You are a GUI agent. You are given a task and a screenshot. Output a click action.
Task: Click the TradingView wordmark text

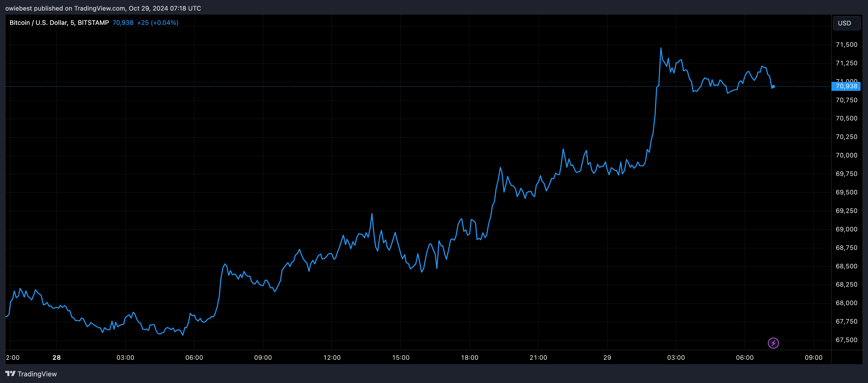click(x=37, y=374)
